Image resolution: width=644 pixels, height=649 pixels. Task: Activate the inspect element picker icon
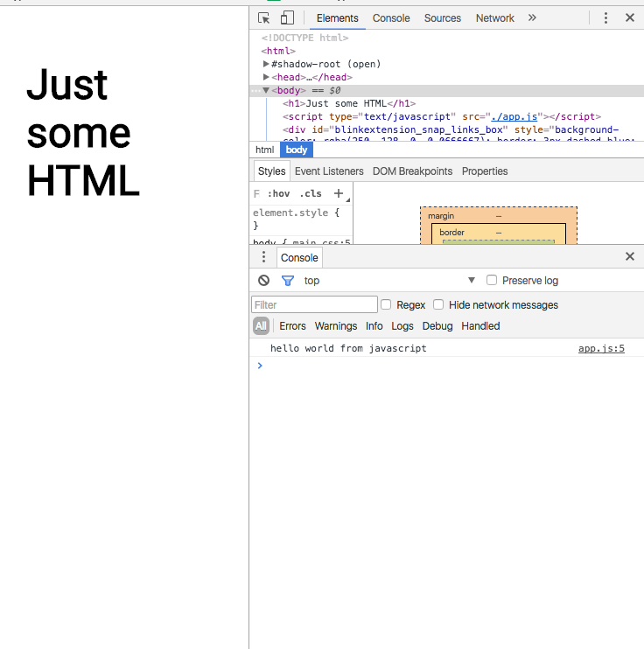(263, 18)
